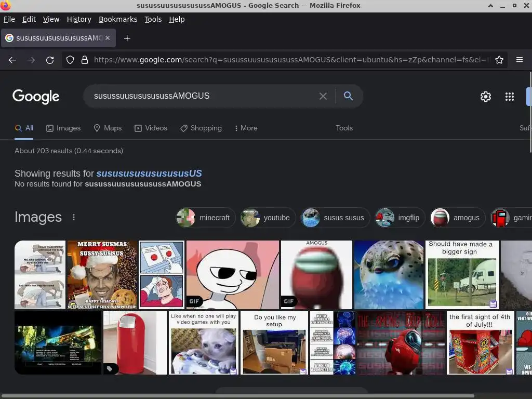Open the AMOGUS red crewmate GIF
Screen dimensions: 532x399
tap(316, 275)
